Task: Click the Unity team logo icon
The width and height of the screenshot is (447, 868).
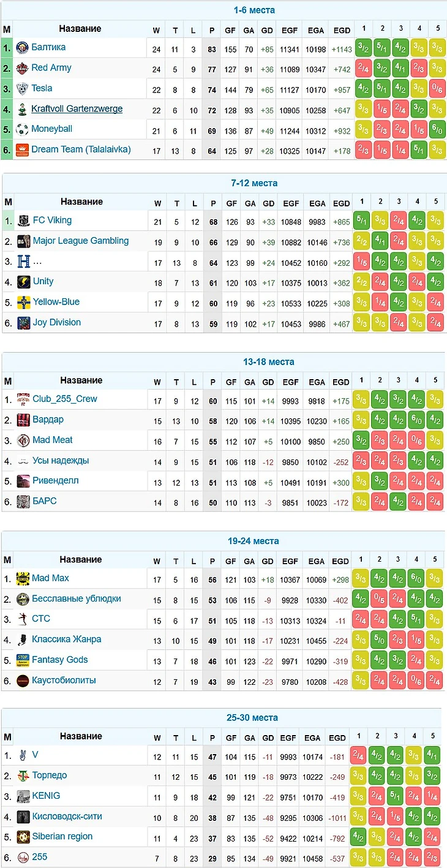Action: point(24,282)
